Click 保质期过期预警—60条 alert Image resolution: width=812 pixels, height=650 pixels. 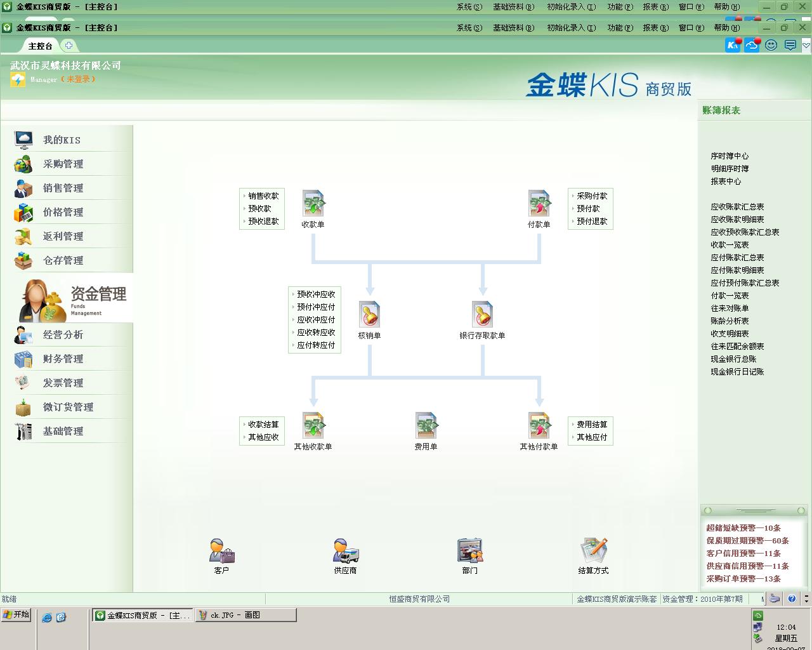click(x=747, y=541)
